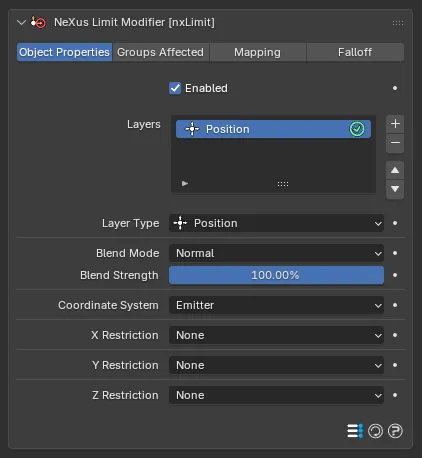422x458 pixels.
Task: Open the X Restriction dropdown
Action: point(276,335)
